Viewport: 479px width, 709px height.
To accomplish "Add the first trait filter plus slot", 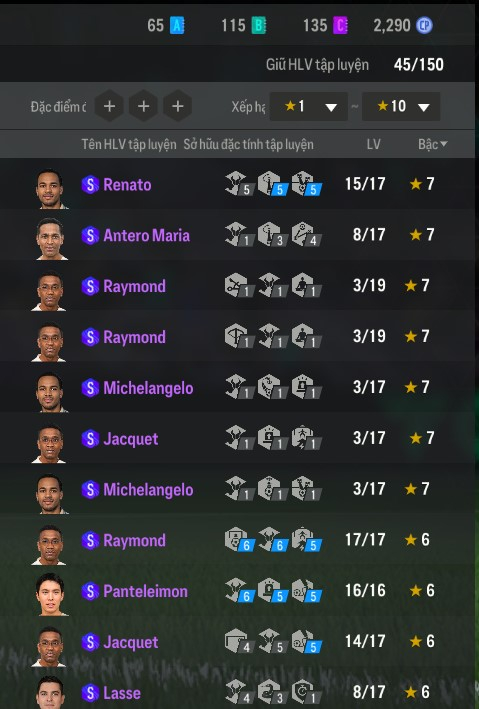I will 109,106.
